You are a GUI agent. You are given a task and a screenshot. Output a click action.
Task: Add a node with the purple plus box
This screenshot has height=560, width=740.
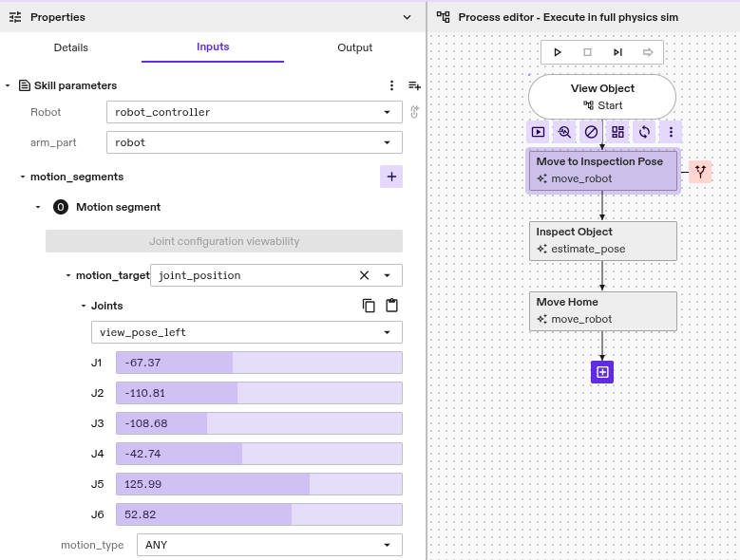pos(602,372)
